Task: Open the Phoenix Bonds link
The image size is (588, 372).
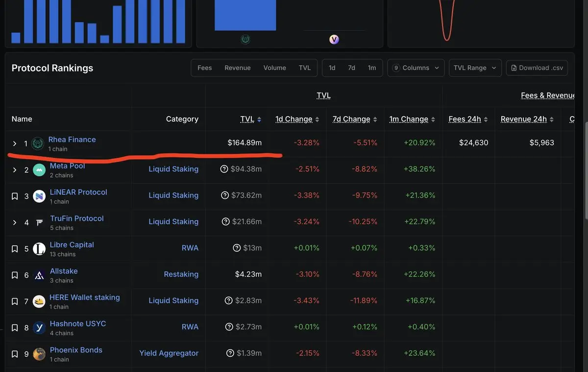Action: coord(76,350)
